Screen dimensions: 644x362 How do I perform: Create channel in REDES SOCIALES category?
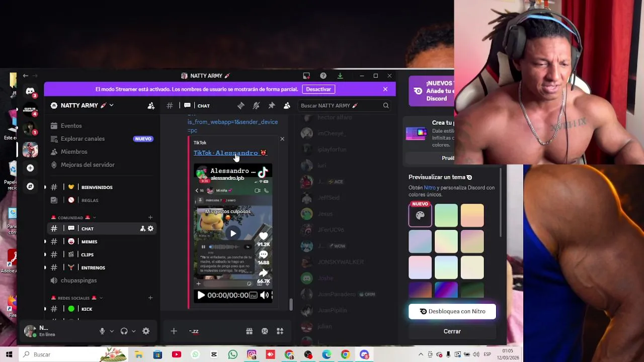[150, 298]
